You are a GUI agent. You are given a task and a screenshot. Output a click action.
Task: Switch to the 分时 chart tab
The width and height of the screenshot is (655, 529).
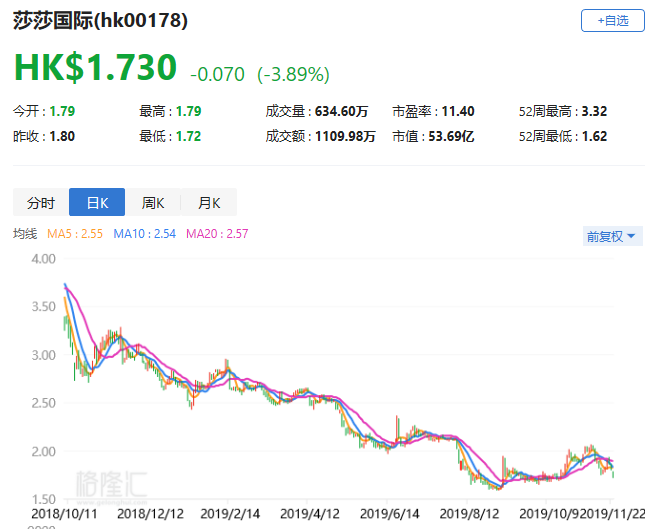point(41,203)
